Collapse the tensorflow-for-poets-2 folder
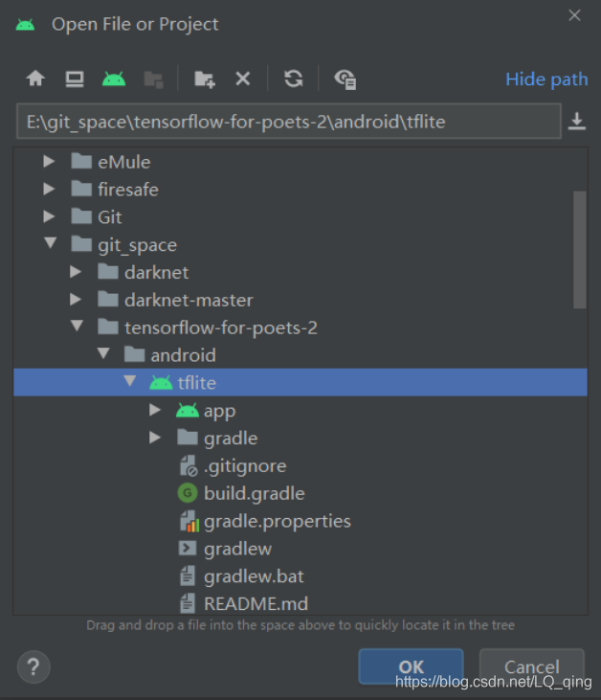This screenshot has height=700, width=601. [77, 326]
